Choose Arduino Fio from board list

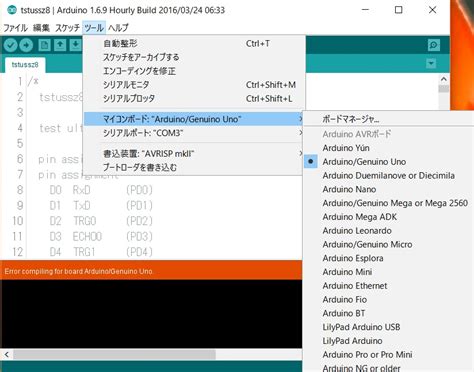tap(344, 300)
